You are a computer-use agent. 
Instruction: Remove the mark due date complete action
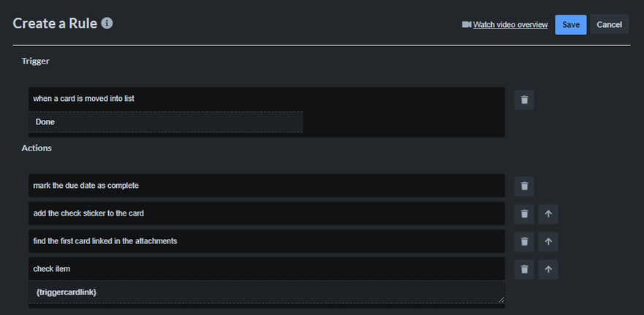(x=524, y=186)
